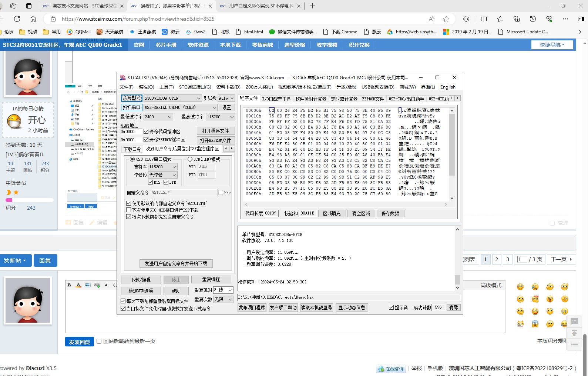The width and height of the screenshot is (588, 376).
Task: Select USB(HID)模式 radio button
Action: pos(190,159)
